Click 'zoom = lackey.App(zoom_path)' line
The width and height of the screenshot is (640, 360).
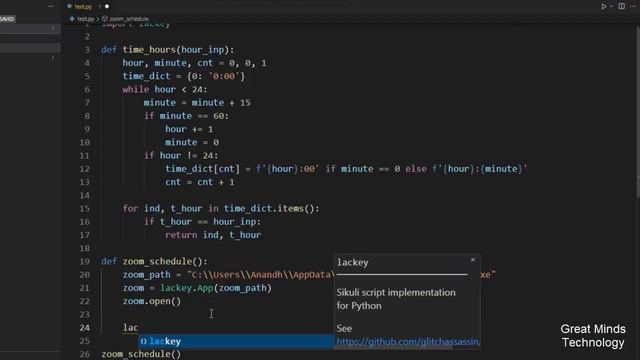197,288
